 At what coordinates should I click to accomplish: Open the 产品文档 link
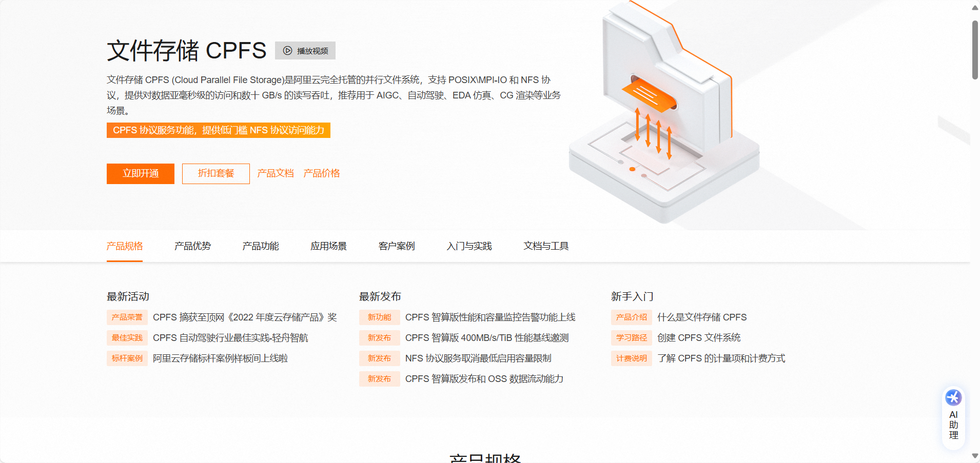tap(276, 173)
